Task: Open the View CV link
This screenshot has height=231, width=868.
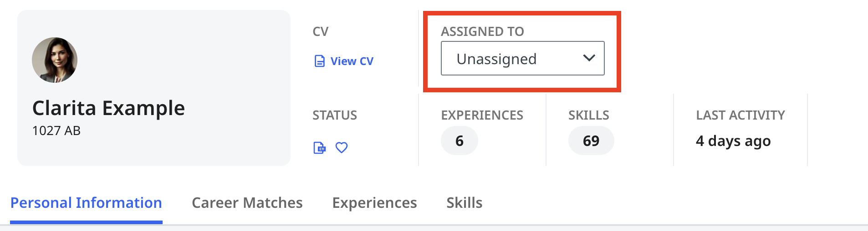Action: [352, 61]
